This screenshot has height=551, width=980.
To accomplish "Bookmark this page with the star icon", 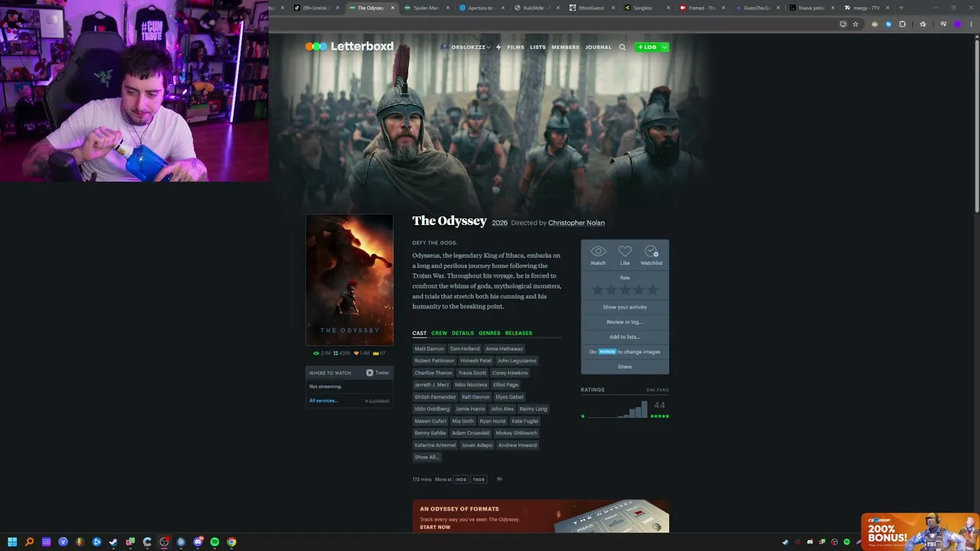I will click(x=856, y=24).
